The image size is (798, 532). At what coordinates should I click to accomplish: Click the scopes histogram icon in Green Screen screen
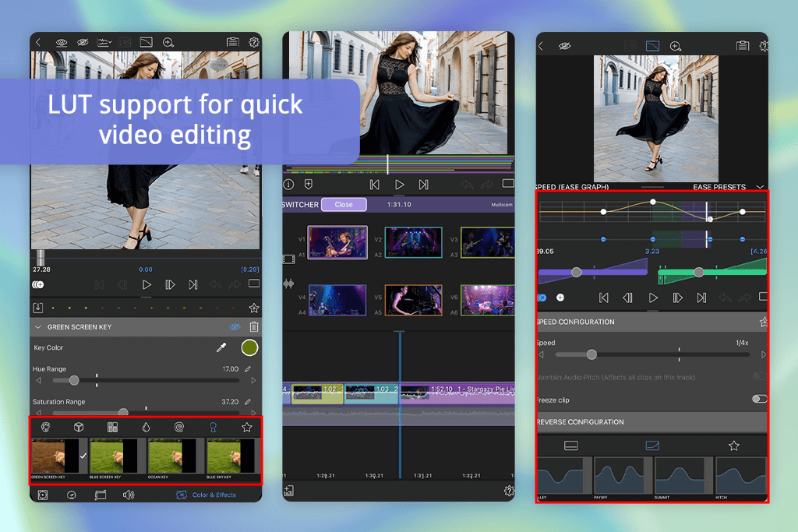(104, 42)
